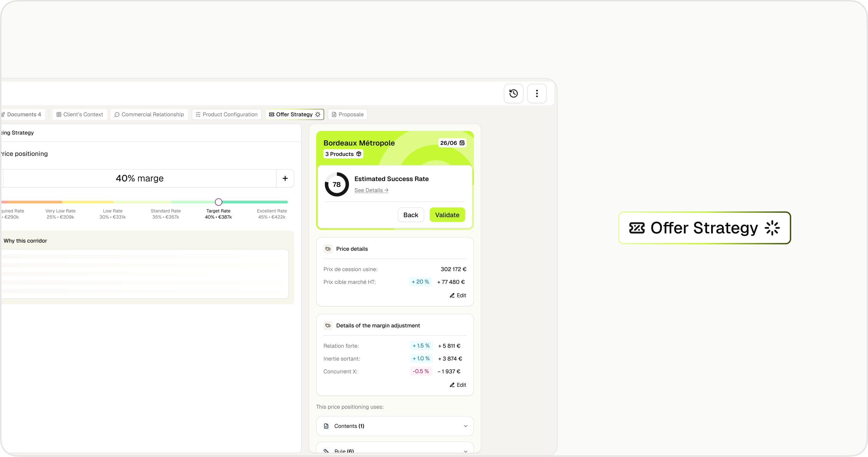Click the 26/06 date badge

click(452, 143)
